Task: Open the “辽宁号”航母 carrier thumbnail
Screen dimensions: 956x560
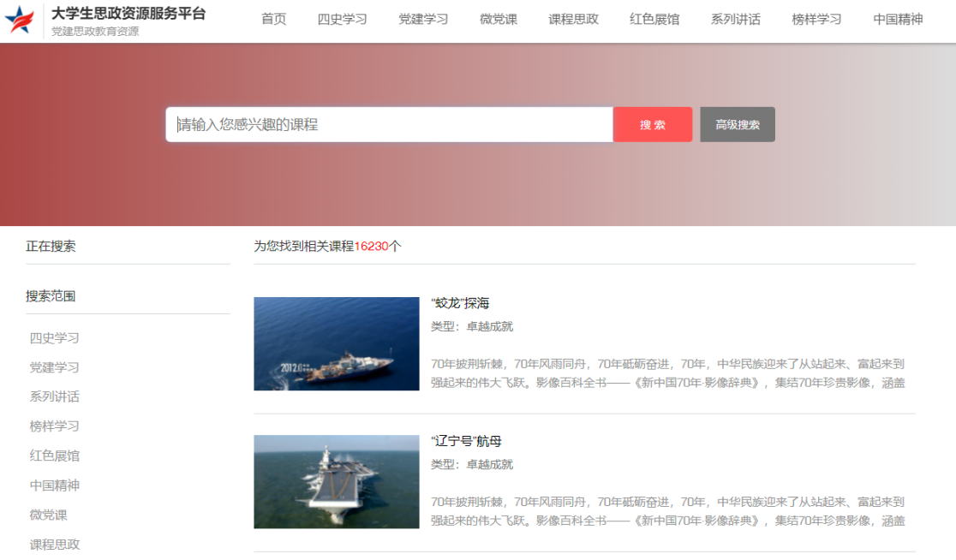Action: [337, 481]
